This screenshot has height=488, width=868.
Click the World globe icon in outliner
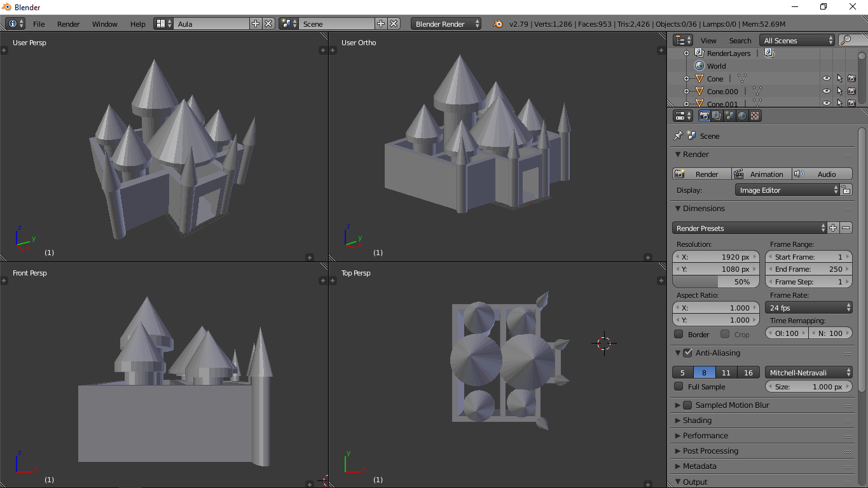coord(699,66)
